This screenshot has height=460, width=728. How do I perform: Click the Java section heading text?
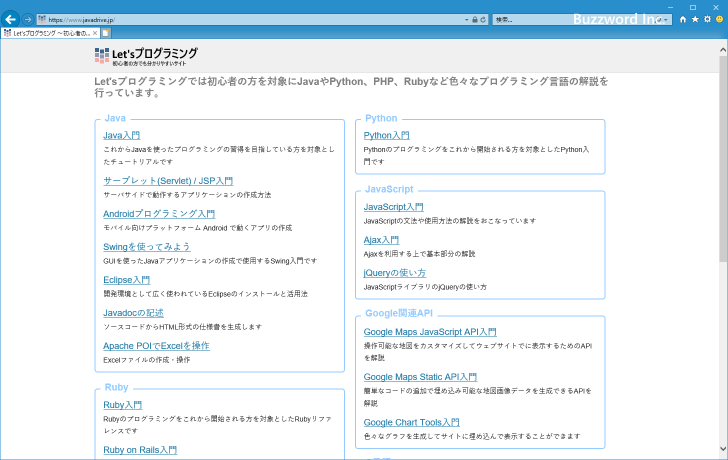(115, 118)
